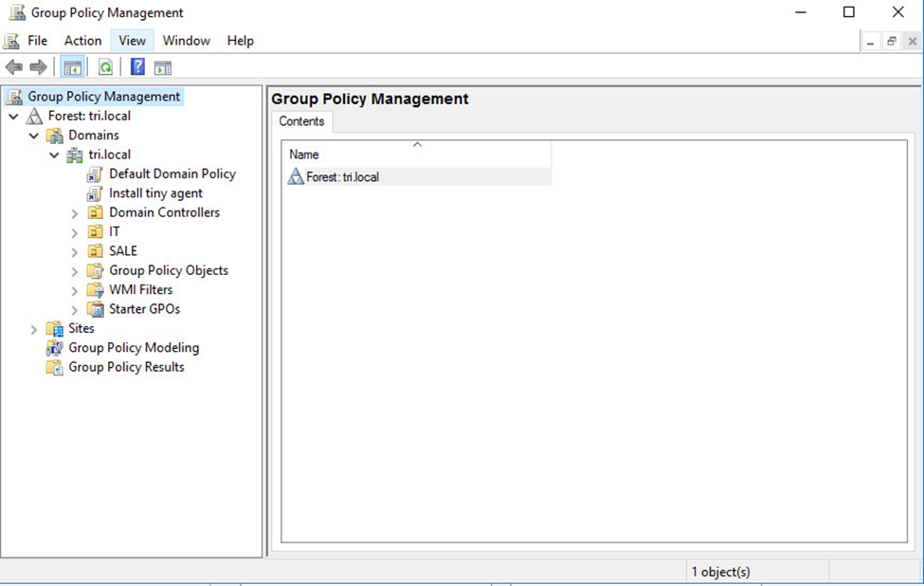
Task: Click the Forest tri.local tree icon
Action: tap(34, 116)
